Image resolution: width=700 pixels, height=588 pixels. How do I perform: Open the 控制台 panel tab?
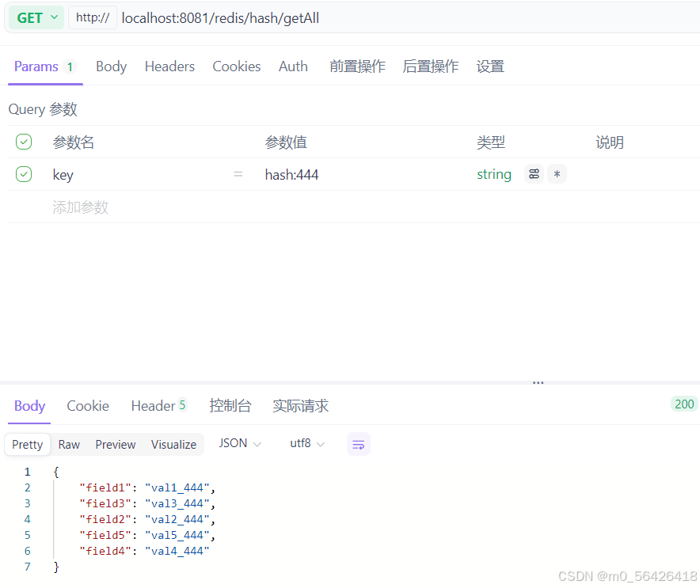230,405
